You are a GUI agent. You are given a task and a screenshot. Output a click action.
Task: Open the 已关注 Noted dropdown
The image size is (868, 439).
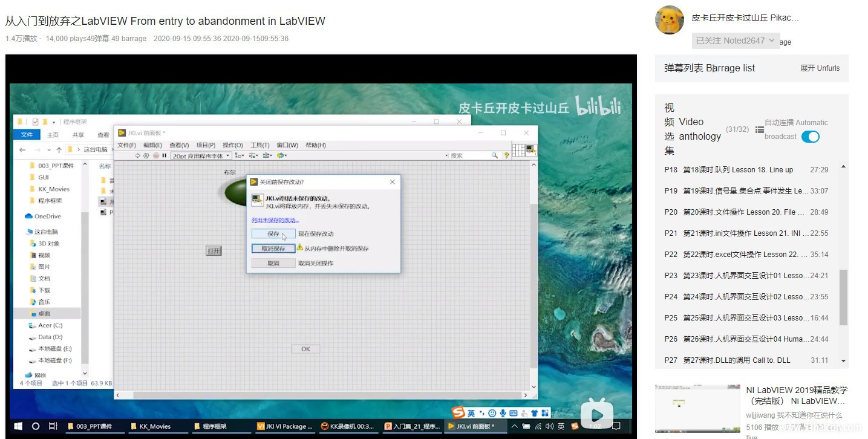pyautogui.click(x=735, y=41)
